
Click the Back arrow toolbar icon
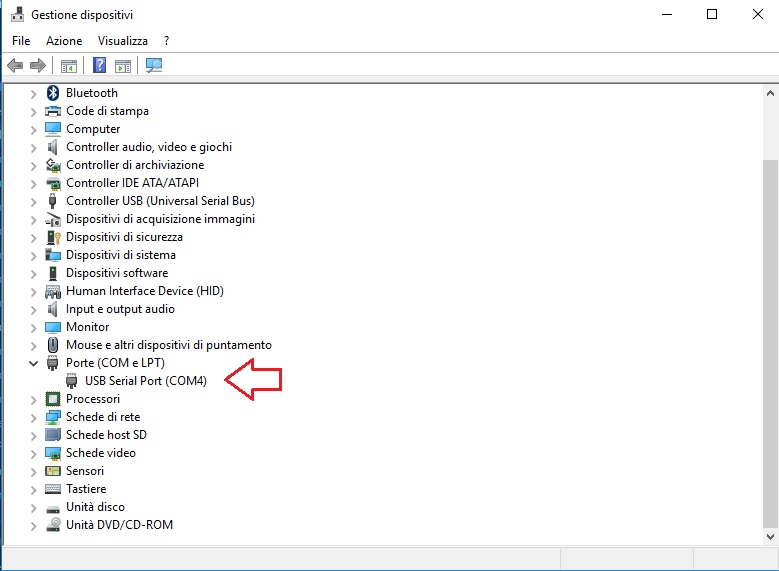coord(15,65)
